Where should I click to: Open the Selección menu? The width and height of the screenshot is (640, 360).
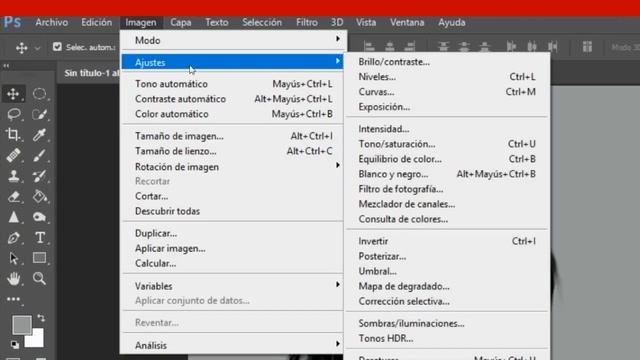click(262, 22)
